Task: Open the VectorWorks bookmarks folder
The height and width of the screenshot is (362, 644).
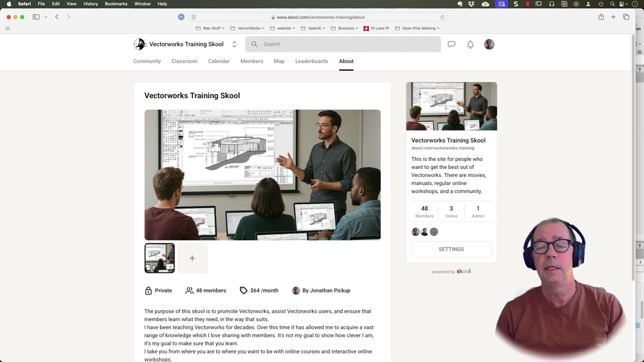Action: pos(248,28)
